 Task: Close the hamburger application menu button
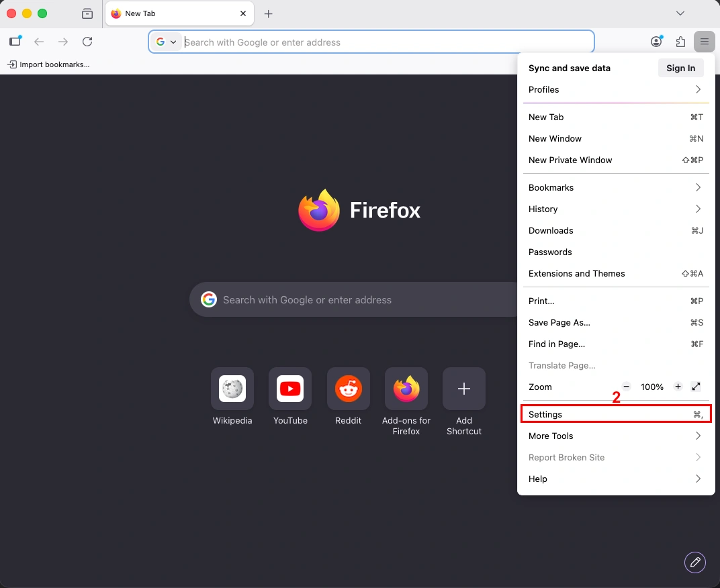click(705, 42)
